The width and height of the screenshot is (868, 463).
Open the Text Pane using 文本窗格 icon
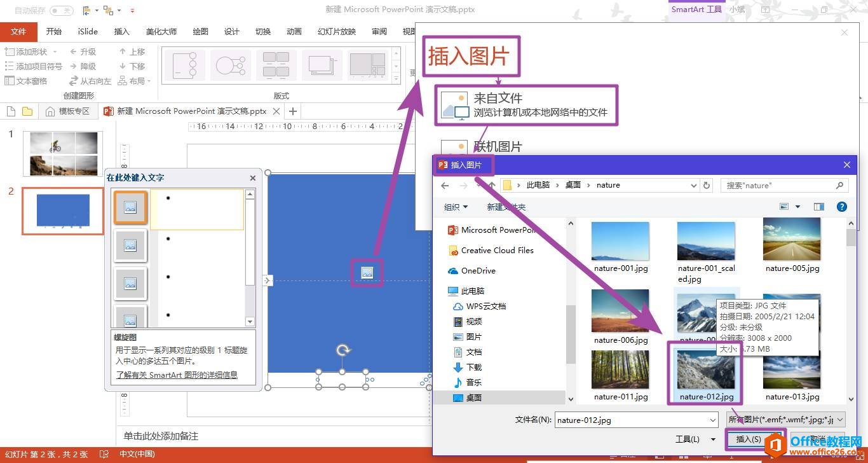(x=11, y=81)
